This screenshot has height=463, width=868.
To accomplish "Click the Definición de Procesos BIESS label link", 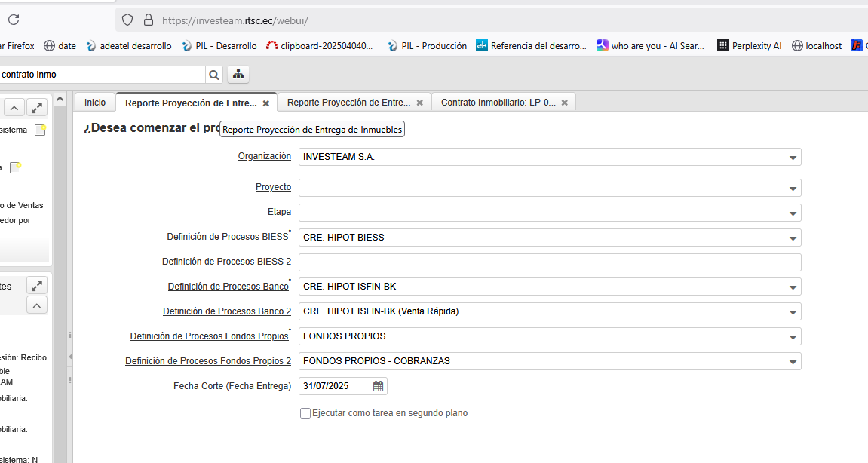I will point(227,237).
